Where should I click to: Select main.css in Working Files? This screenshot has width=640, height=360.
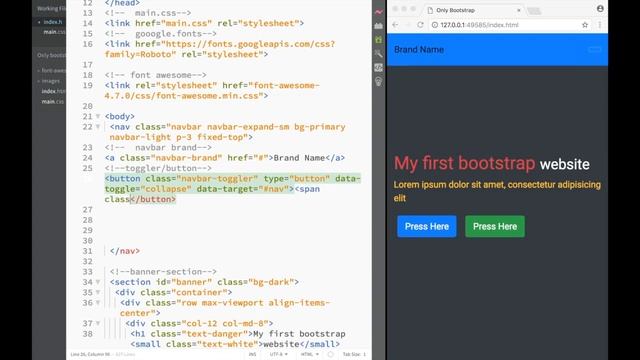[54, 32]
